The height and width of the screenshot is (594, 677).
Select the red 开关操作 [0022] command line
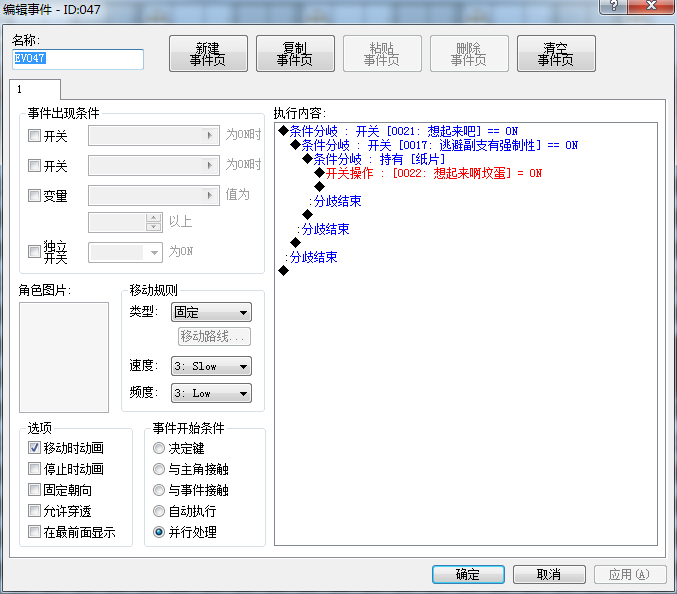tap(428, 173)
